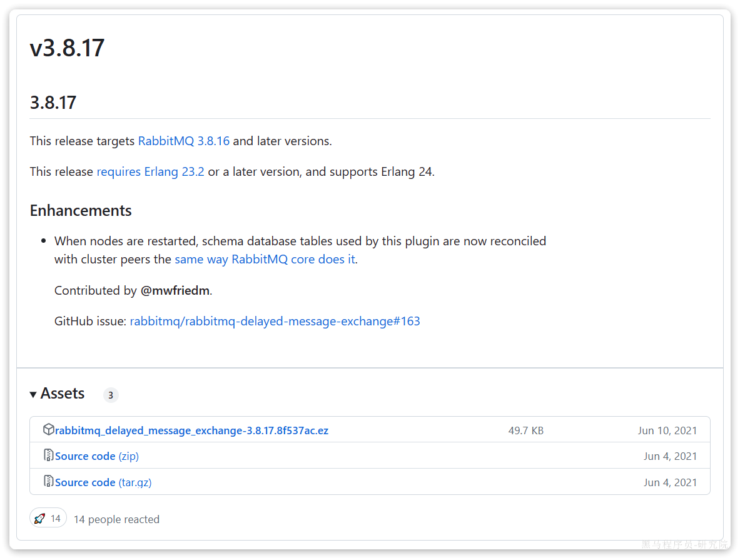Click the v3.8.17 release title
Viewport: 740px width, 560px height.
coord(67,48)
